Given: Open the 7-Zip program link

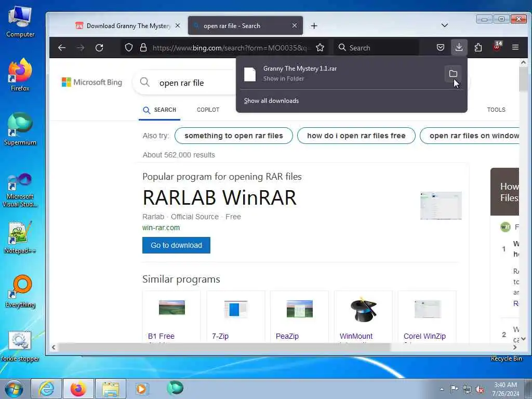Looking at the screenshot, I should (220, 336).
